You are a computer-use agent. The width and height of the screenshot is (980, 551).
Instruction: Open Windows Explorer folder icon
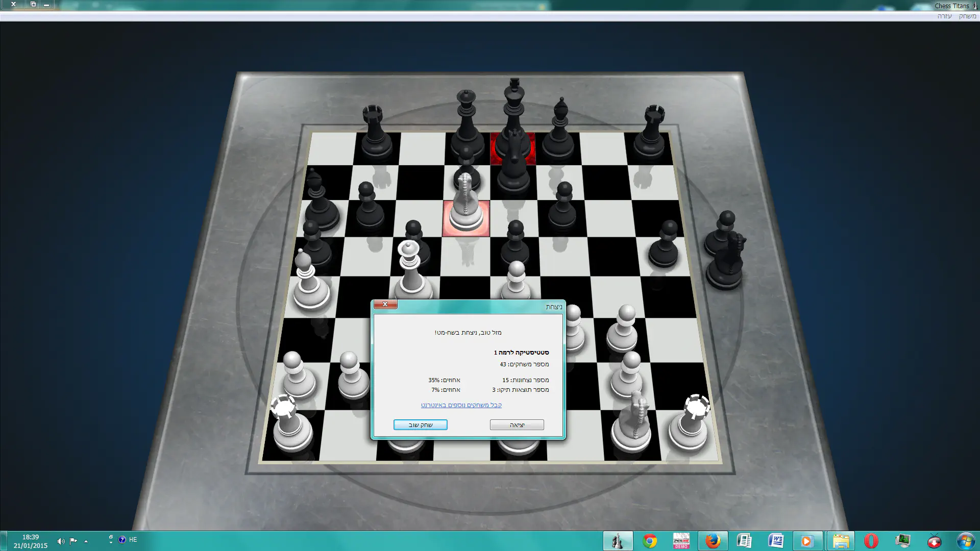841,541
